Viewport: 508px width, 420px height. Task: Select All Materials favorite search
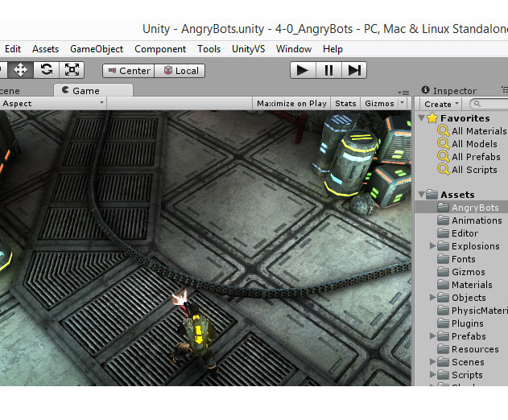pos(478,131)
